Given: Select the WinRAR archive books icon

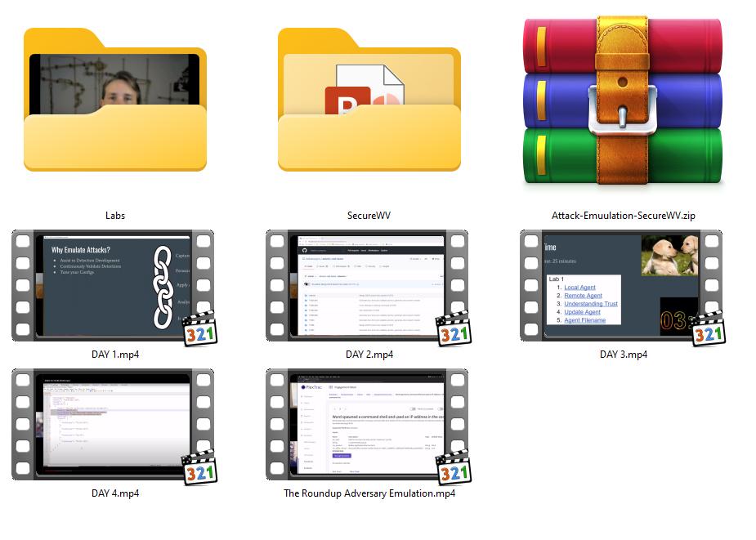Looking at the screenshot, I should 623,102.
